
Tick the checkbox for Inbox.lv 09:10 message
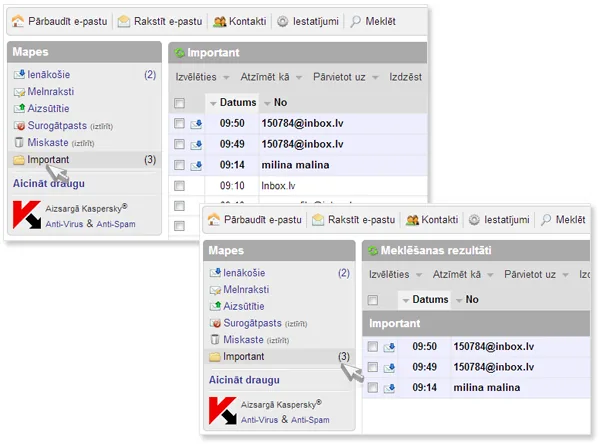(x=179, y=186)
